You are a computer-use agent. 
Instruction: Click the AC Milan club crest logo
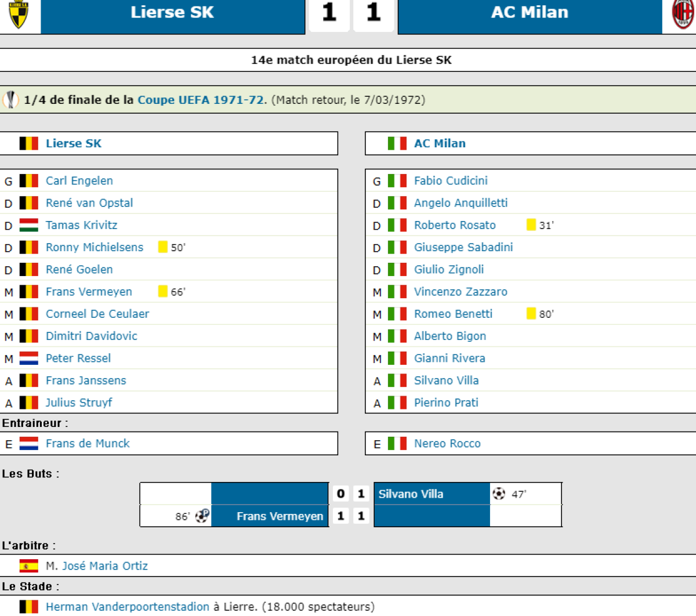[x=683, y=14]
